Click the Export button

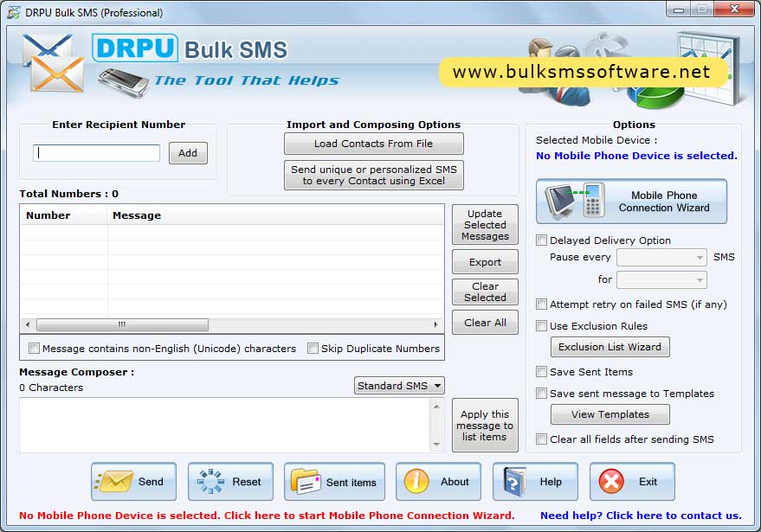[x=485, y=262]
